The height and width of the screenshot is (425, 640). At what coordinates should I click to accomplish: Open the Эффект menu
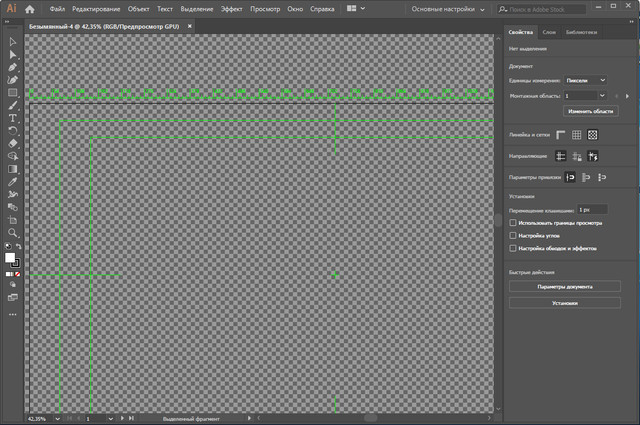click(x=231, y=9)
